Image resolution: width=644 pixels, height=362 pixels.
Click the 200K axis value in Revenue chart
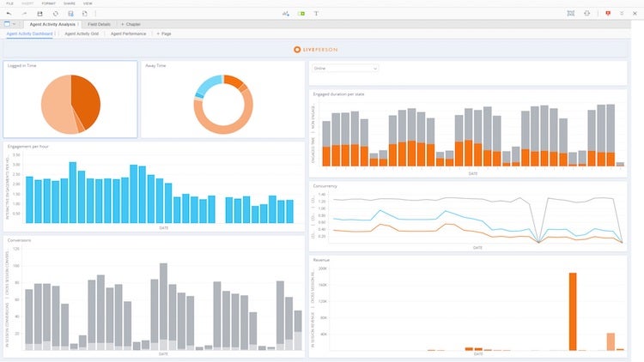click(x=323, y=268)
